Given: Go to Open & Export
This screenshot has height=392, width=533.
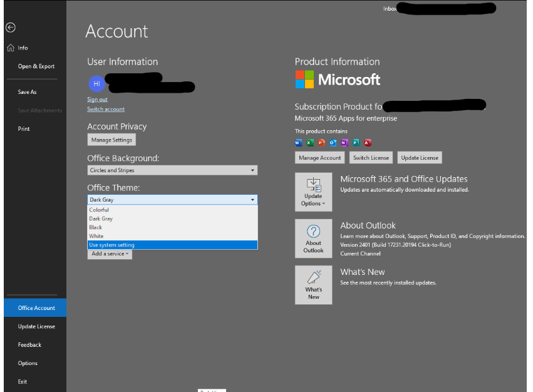Looking at the screenshot, I should pyautogui.click(x=35, y=66).
